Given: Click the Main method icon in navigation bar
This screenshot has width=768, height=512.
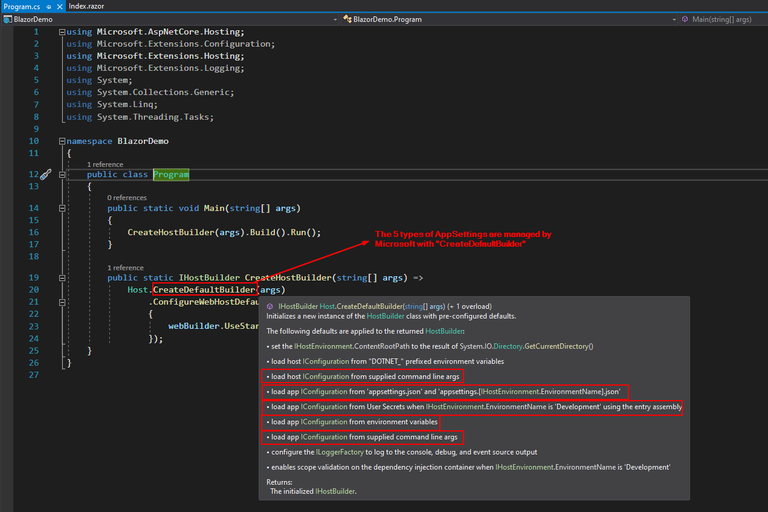Looking at the screenshot, I should tap(686, 19).
